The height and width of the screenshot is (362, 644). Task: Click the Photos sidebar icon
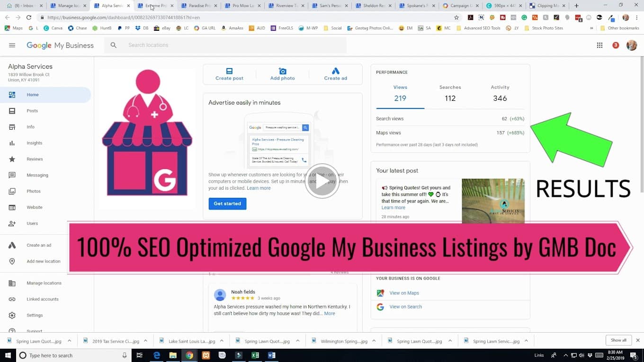pos(12,191)
